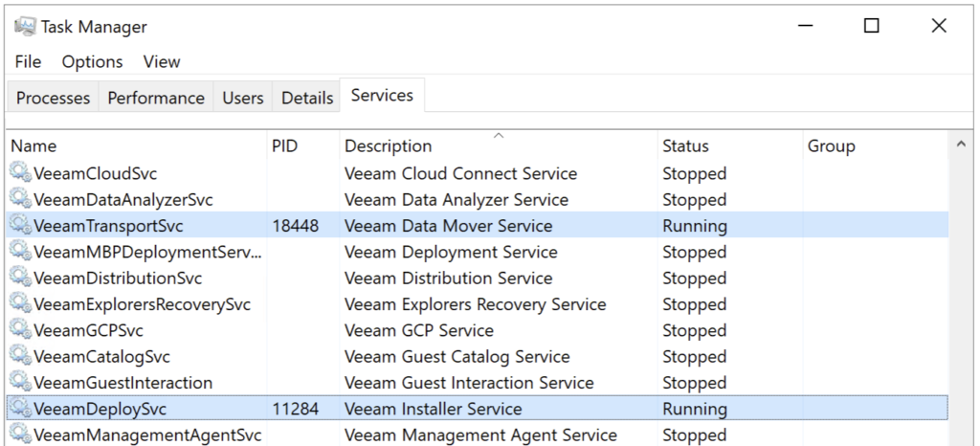Switch to the Details tab

pos(307,98)
